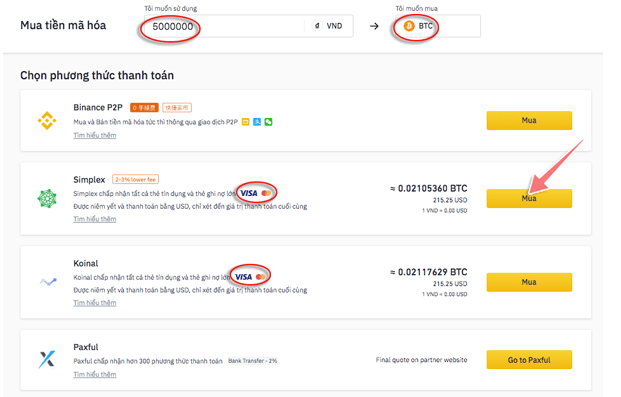Viewport: 621px width, 397px height.
Task: Click the blue Alipay payment icon
Action: click(x=257, y=122)
